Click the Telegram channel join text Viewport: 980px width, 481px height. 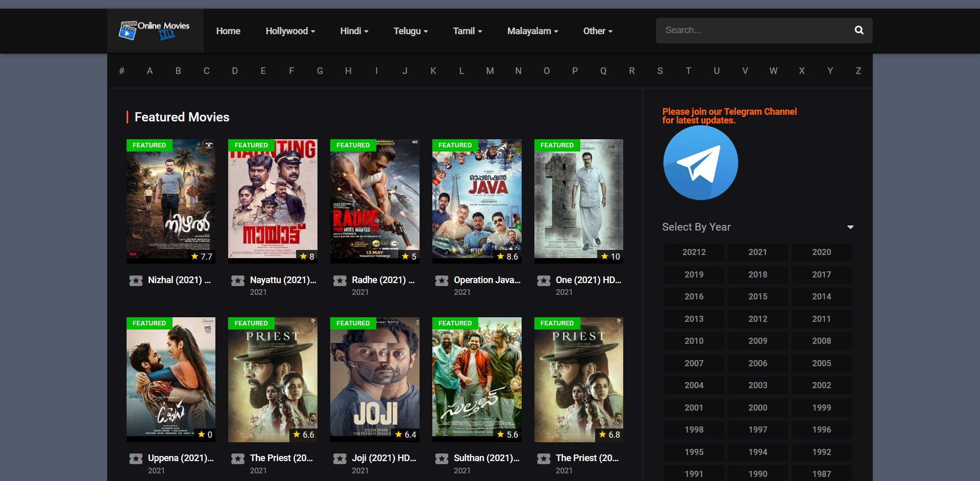coord(729,116)
